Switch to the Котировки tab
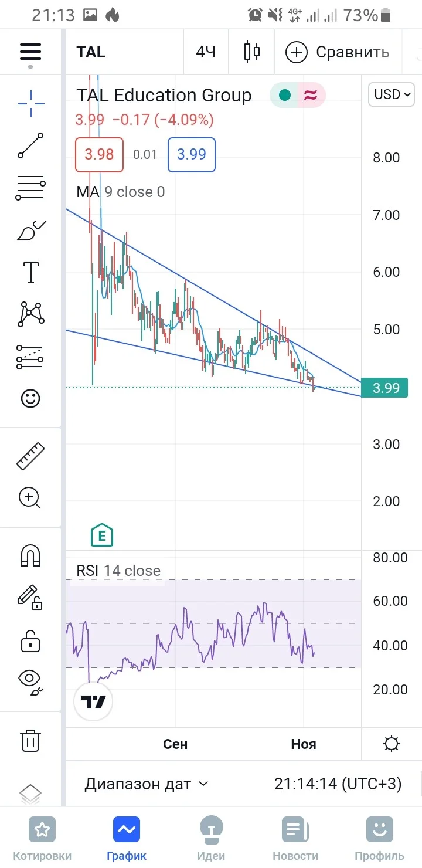Image resolution: width=422 pixels, height=868 pixels. 42,839
